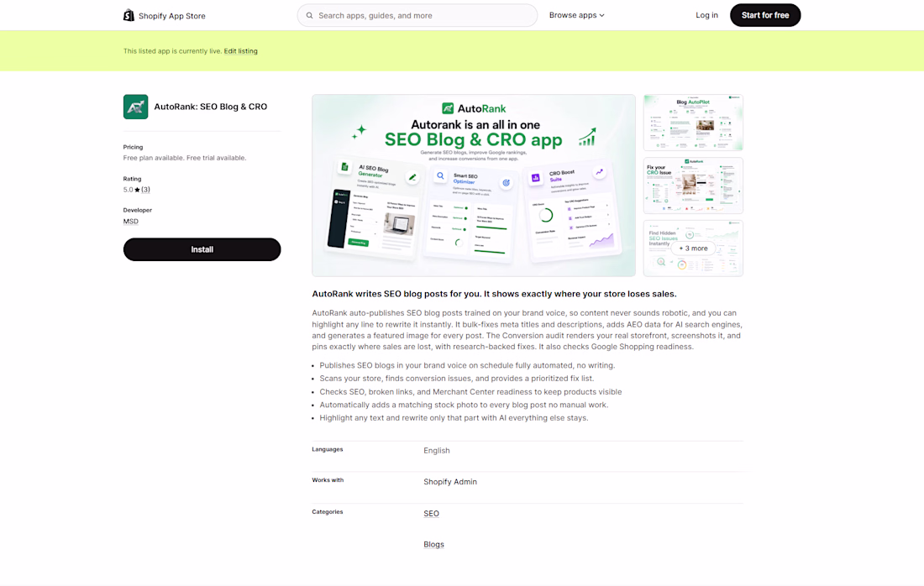This screenshot has height=586, width=924.
Task: Open the main AutoRank hero image
Action: pyautogui.click(x=474, y=186)
